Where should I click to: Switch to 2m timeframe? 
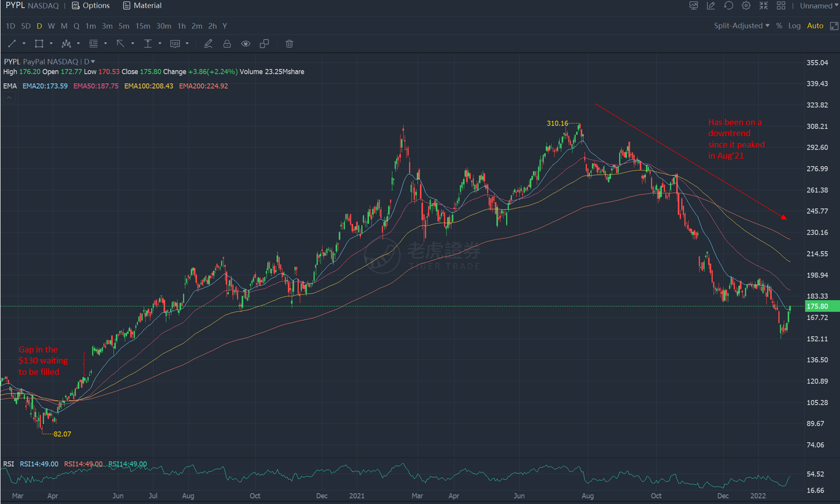tap(197, 26)
